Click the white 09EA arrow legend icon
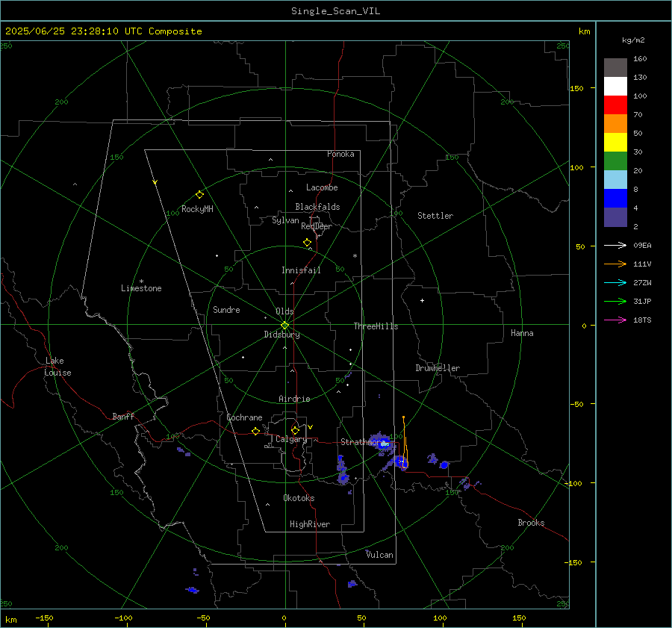The width and height of the screenshot is (672, 628). pos(615,245)
